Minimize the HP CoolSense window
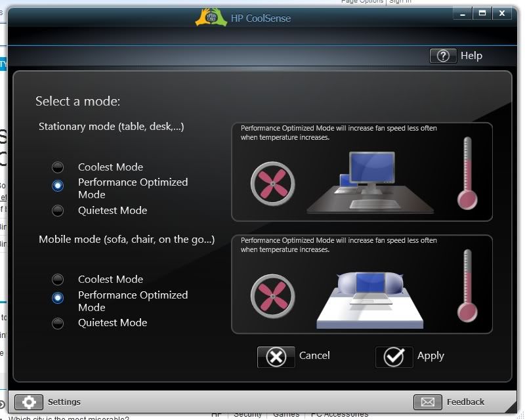Viewport: 525px width, 420px height. [463, 13]
